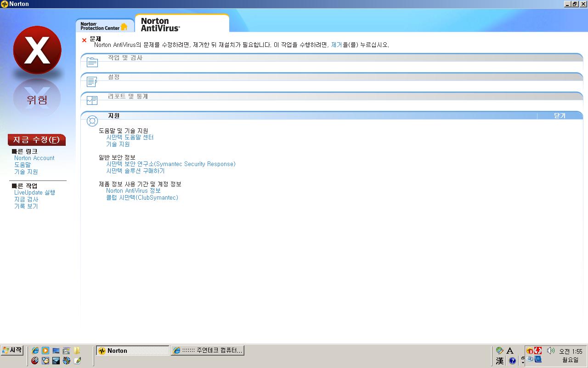Viewport: 588px width, 368px height.
Task: Click 기록 보기 quick task link
Action: (x=26, y=206)
